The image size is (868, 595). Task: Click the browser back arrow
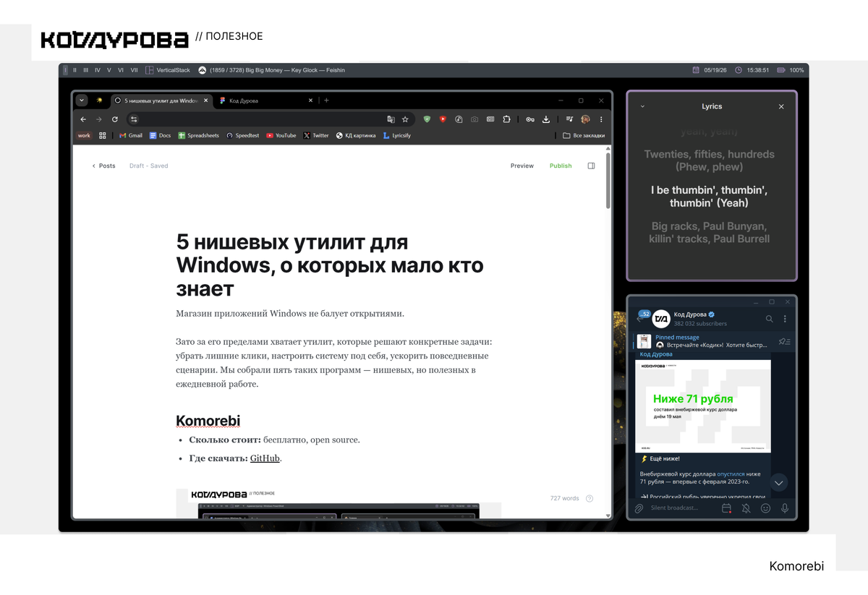click(x=83, y=119)
